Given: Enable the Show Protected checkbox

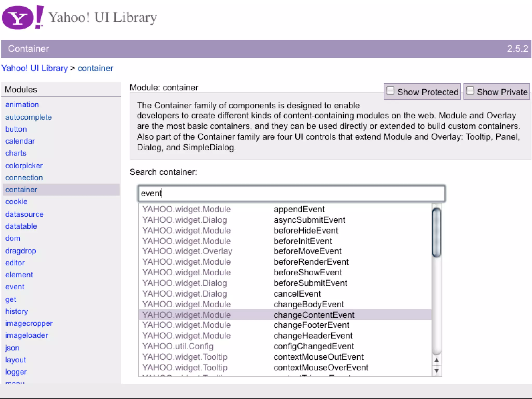Looking at the screenshot, I should tap(390, 91).
